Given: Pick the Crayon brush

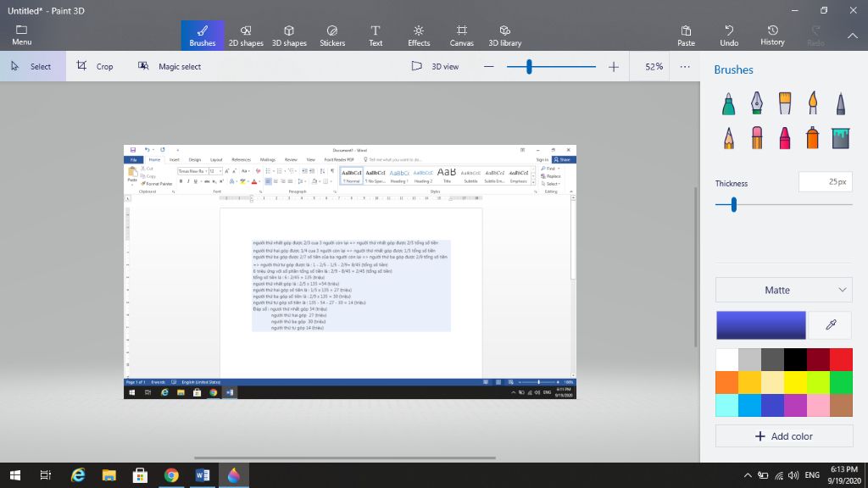Looking at the screenshot, I should pos(784,138).
